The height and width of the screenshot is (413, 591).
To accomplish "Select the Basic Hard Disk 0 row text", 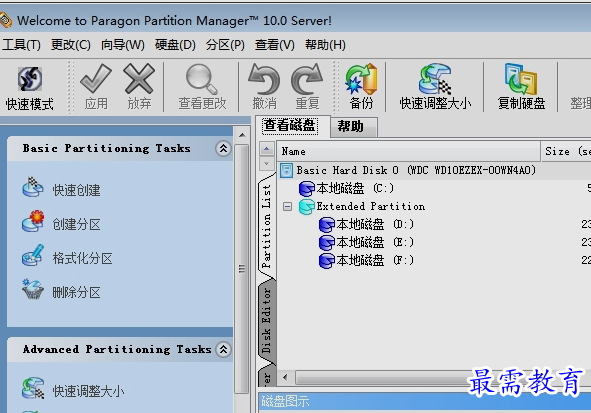I will tap(416, 170).
